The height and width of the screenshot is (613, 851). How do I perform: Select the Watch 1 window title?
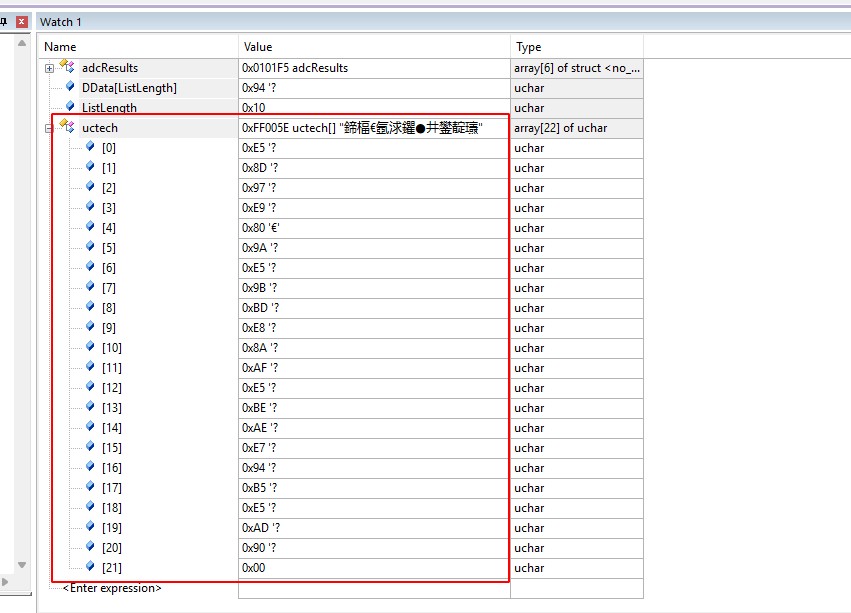coord(61,21)
